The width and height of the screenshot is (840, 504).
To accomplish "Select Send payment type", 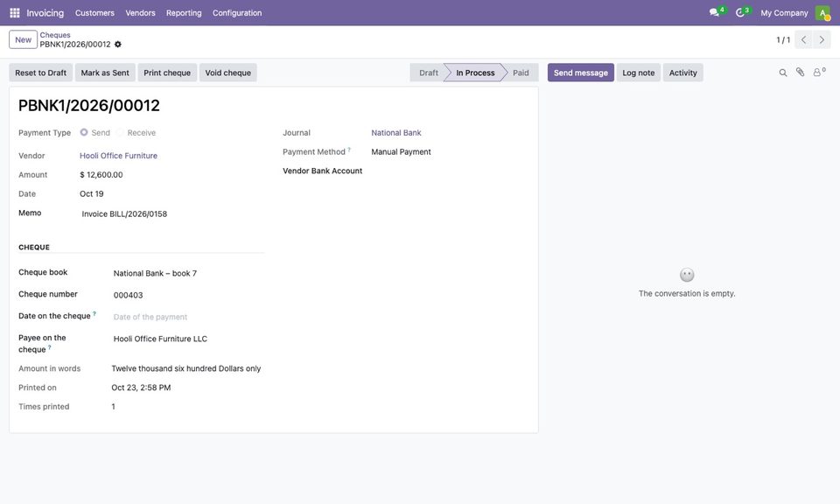I will pyautogui.click(x=84, y=132).
